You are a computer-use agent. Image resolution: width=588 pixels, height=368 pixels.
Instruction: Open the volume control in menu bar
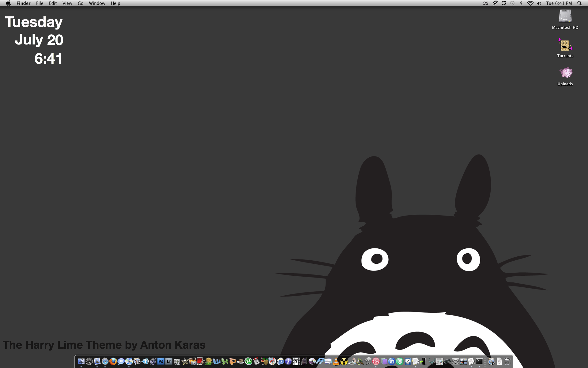click(539, 3)
